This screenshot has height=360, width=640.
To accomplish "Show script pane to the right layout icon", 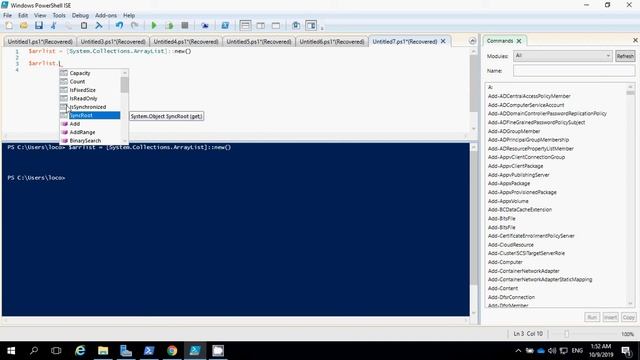I will [x=260, y=26].
